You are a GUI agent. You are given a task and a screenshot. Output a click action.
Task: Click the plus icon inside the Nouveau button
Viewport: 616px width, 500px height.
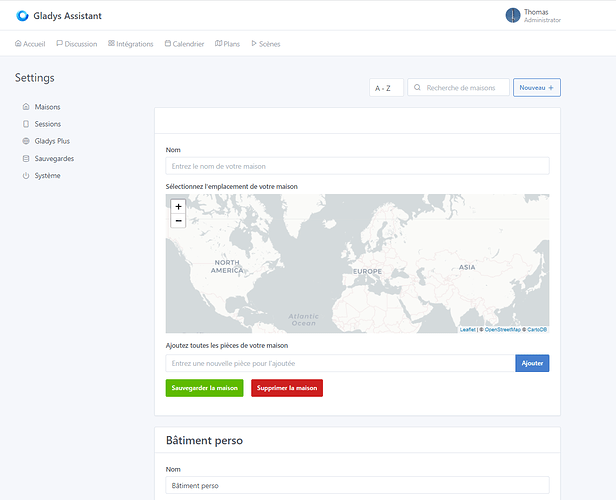point(551,88)
